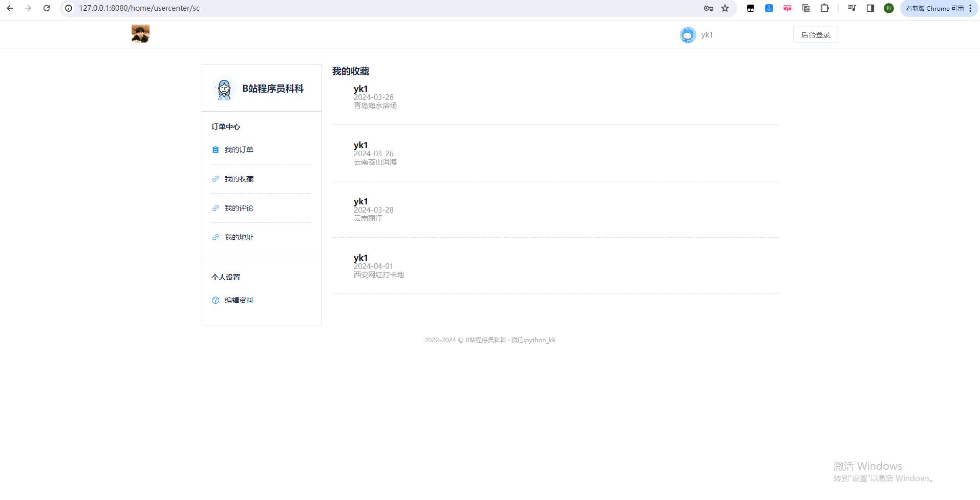The image size is (980, 500).
Task: Click the copy-pages extension icon
Action: pos(806,8)
